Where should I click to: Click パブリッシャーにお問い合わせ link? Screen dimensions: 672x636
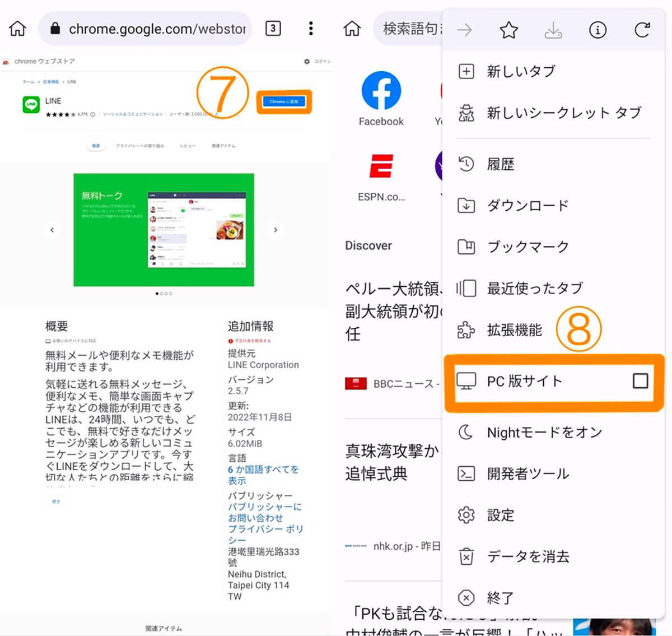[x=264, y=512]
